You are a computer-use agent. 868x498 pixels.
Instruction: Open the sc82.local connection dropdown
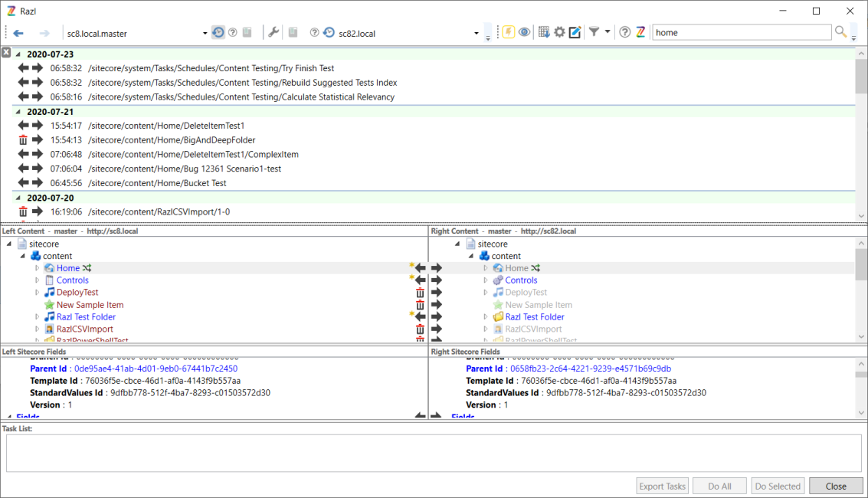476,33
